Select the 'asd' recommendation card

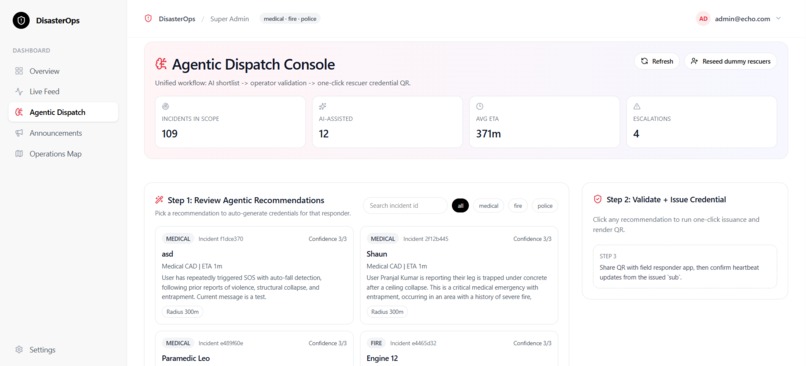(254, 275)
